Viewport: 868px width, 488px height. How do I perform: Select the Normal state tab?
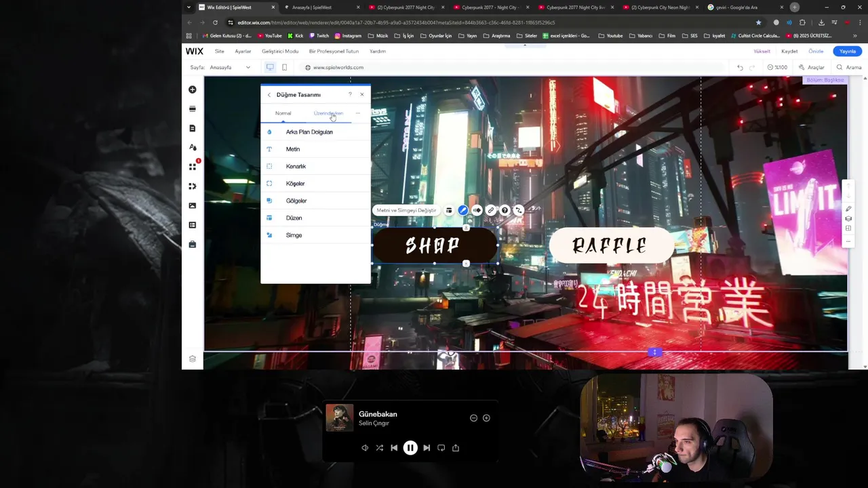coord(283,113)
